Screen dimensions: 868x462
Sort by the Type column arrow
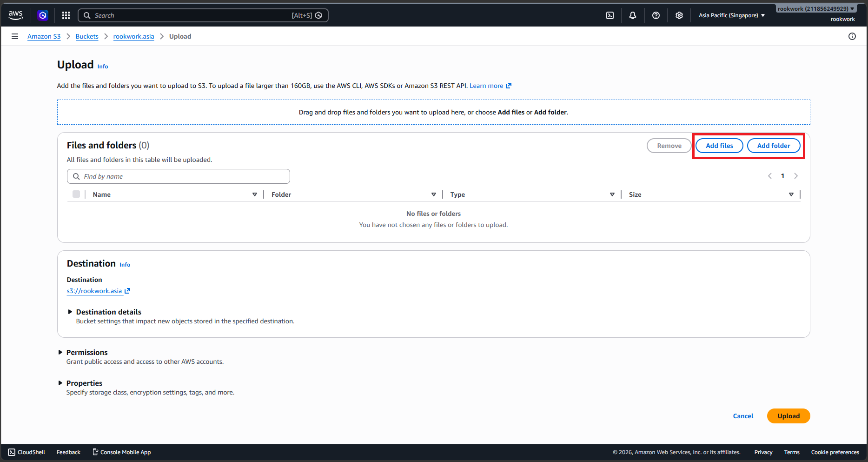click(x=612, y=194)
